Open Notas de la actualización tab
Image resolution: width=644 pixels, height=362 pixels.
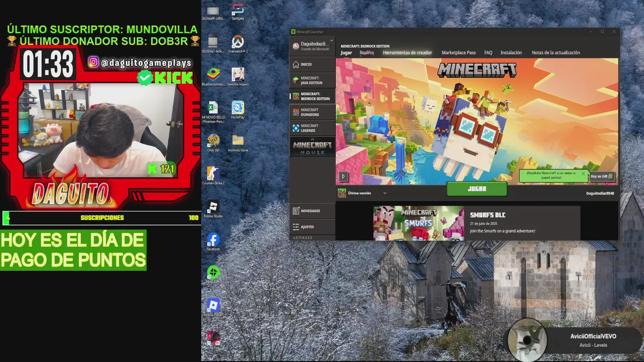556,53
